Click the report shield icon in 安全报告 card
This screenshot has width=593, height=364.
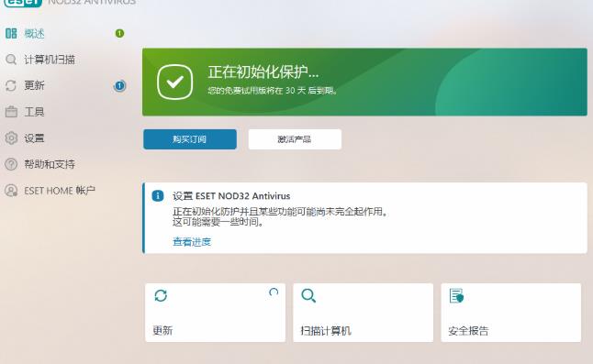coord(456,296)
